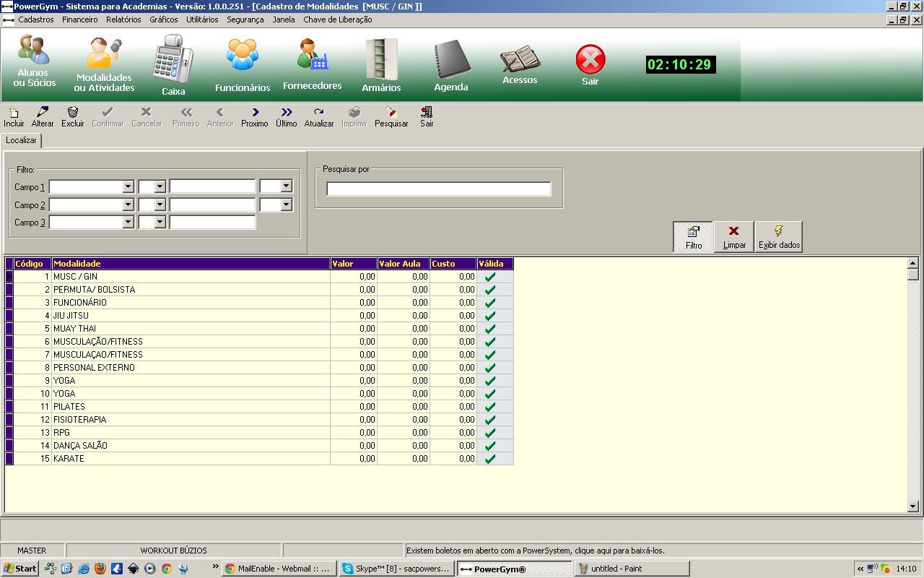
Task: Click the open boletos notice in status bar
Action: 536,551
